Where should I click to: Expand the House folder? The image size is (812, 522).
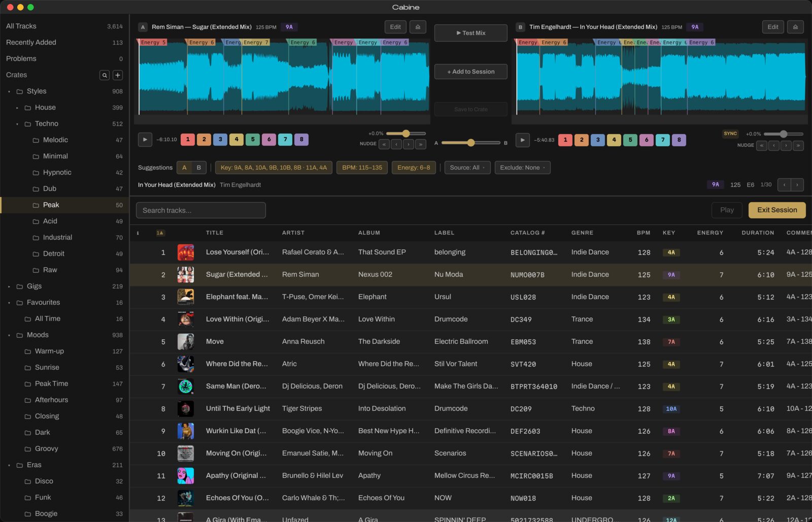[x=17, y=108]
